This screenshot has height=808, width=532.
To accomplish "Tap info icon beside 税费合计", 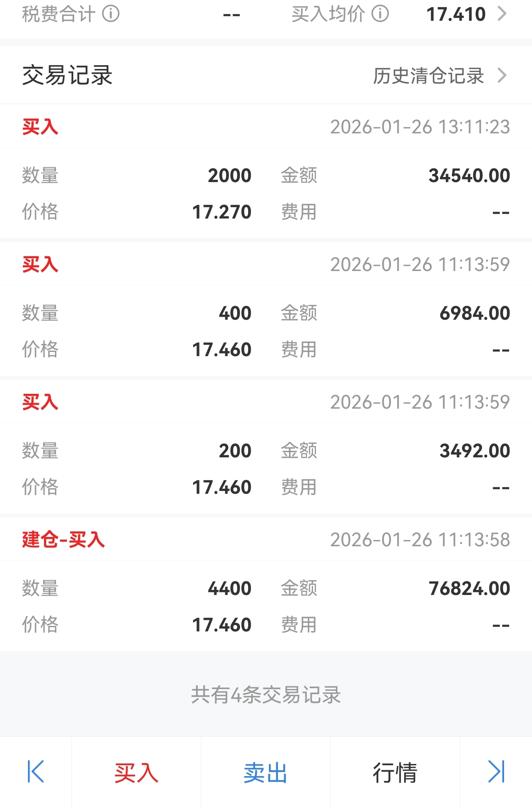I will coord(111,14).
